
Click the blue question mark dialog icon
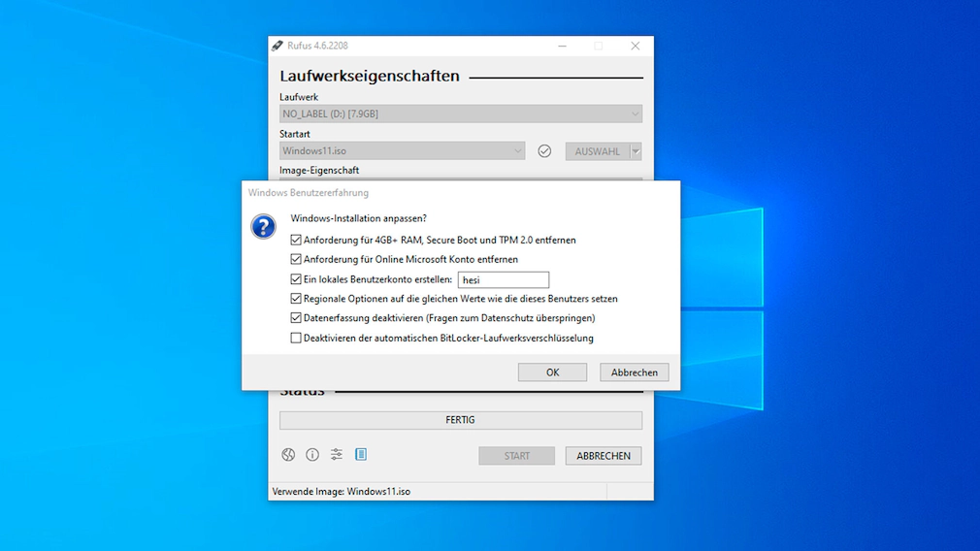click(263, 226)
